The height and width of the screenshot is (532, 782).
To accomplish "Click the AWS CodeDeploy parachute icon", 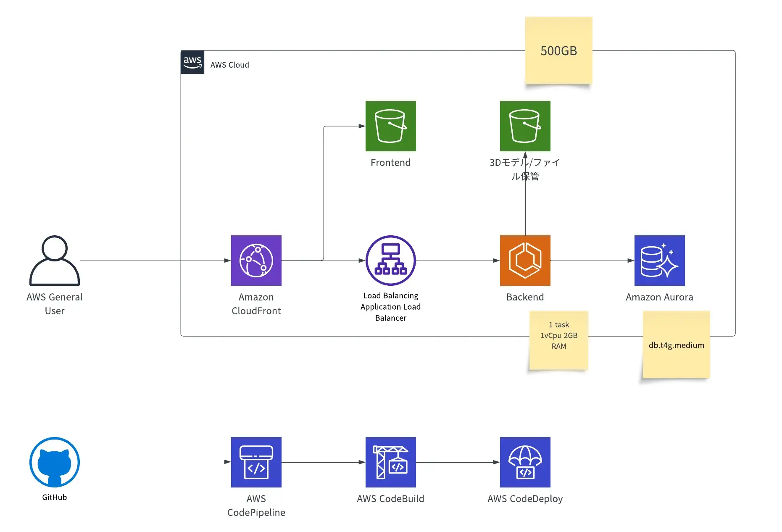I will (x=525, y=462).
